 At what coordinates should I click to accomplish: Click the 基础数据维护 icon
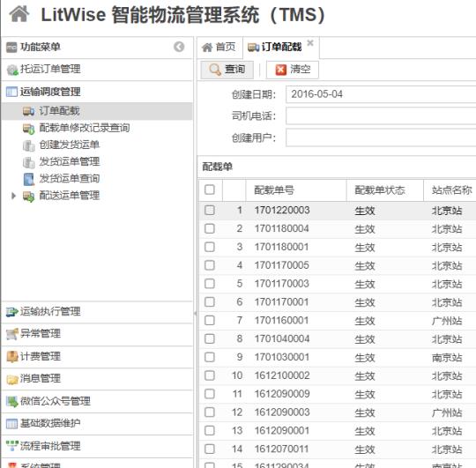(x=11, y=424)
